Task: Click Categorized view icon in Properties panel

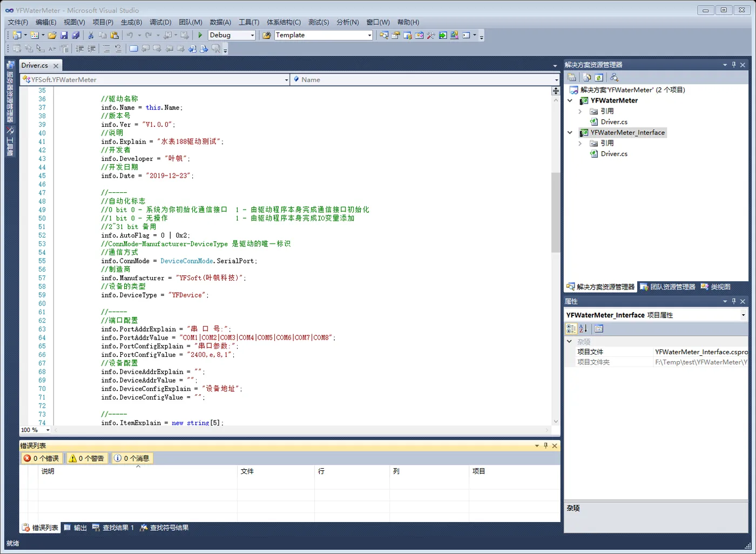Action: point(571,328)
